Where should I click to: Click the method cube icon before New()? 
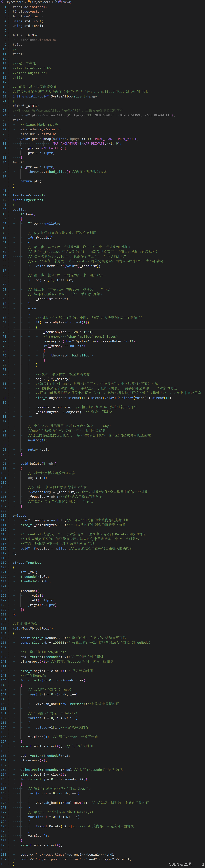[x=60, y=2]
